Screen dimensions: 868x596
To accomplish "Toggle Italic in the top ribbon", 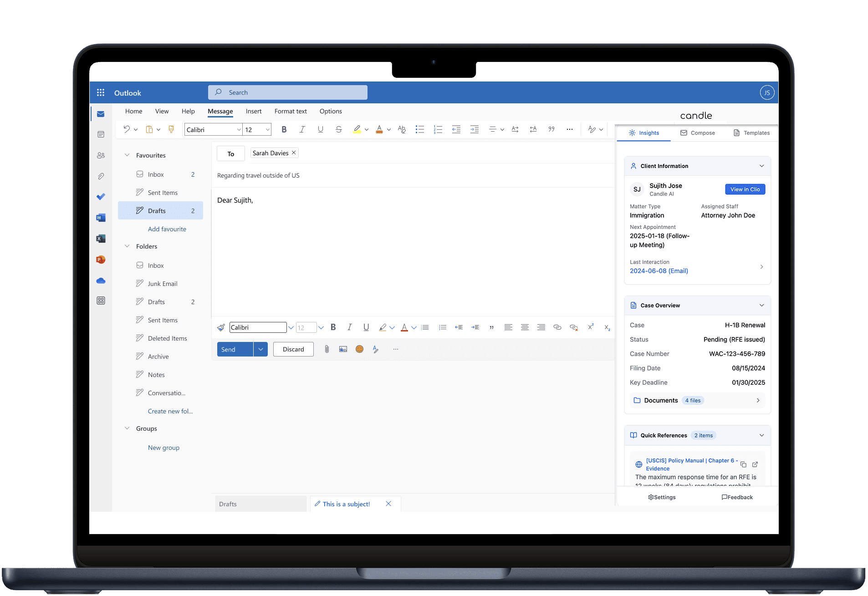I will coord(302,129).
